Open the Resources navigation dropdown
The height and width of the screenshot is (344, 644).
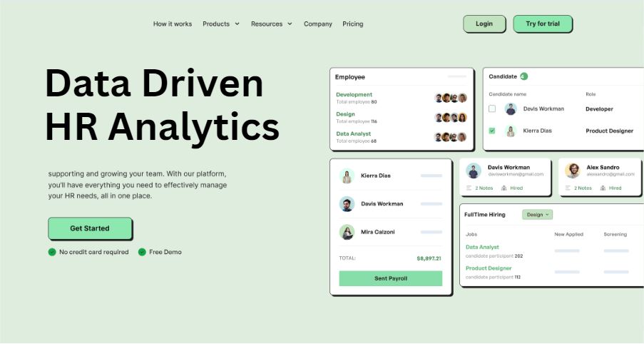(271, 24)
